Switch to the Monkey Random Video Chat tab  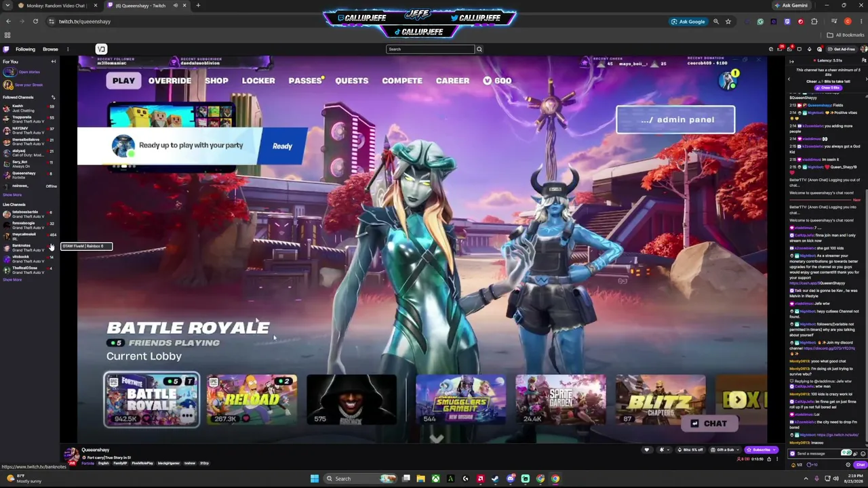[x=56, y=5]
